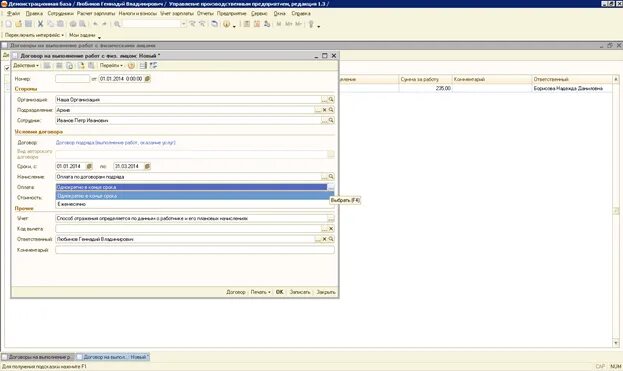Open the ellipsis selector for Учет field
This screenshot has height=371, width=623.
pyautogui.click(x=331, y=218)
